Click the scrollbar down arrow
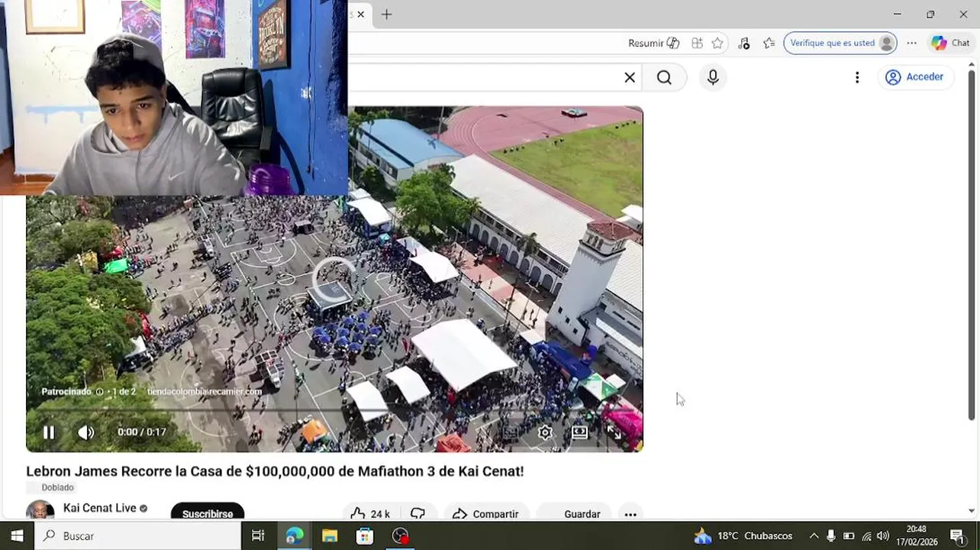The width and height of the screenshot is (980, 550). (x=972, y=510)
